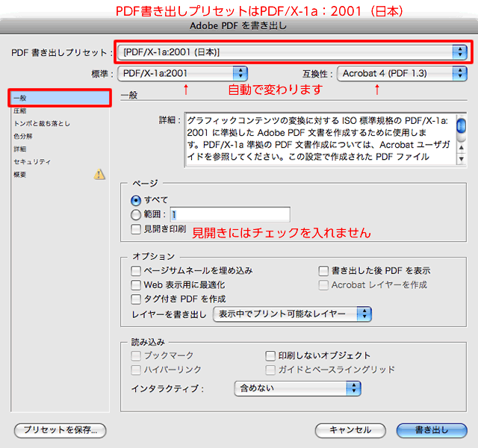Select the 概要 category in sidebar

pos(60,175)
